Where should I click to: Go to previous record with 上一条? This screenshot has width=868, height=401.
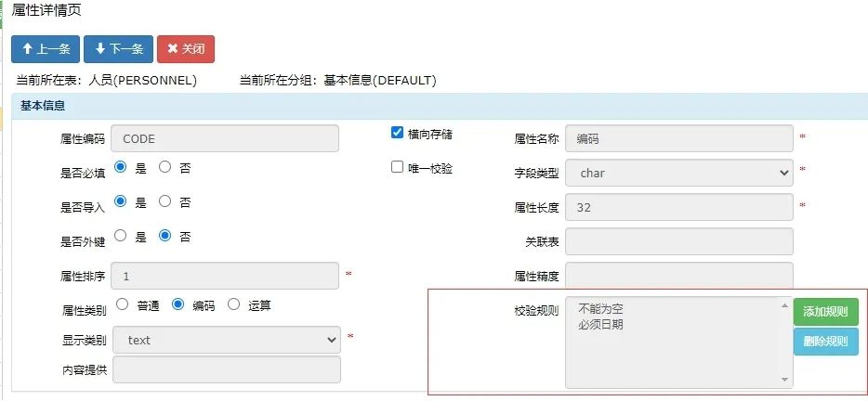[x=46, y=49]
